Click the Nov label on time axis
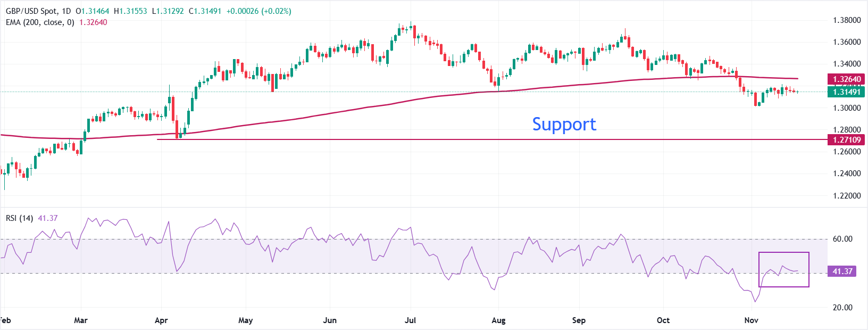 751,320
